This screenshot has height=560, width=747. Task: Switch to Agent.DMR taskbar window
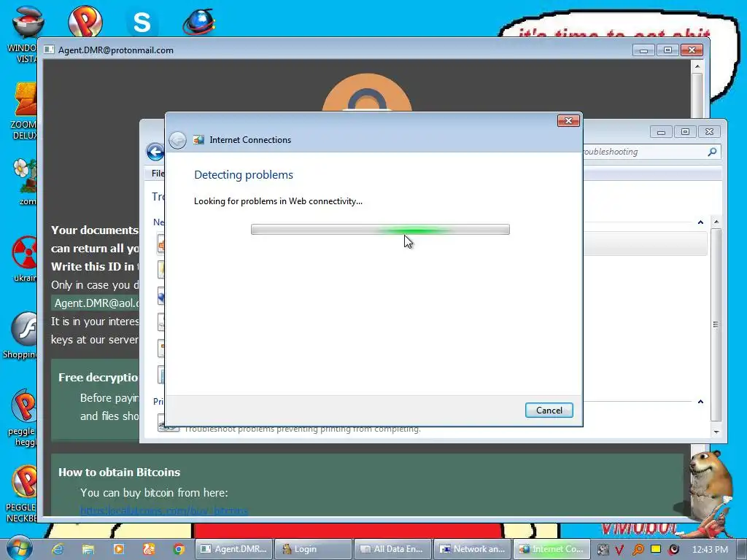[234, 549]
